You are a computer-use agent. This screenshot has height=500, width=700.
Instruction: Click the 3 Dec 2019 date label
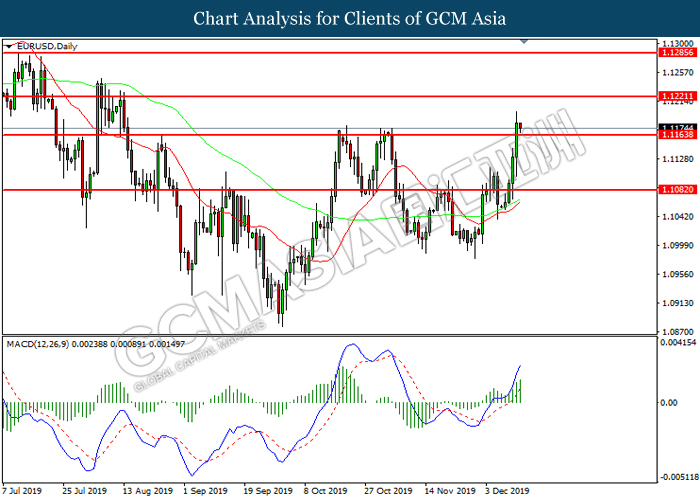coord(507,491)
